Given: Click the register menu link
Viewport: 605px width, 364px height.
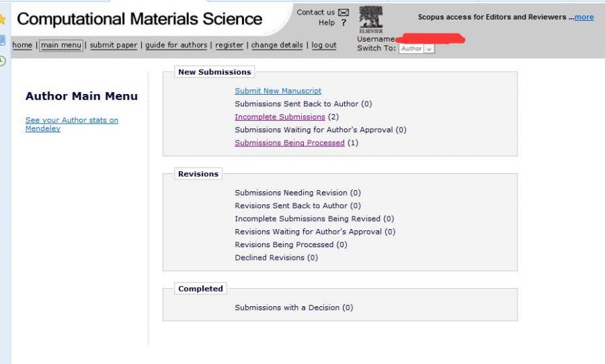Looking at the screenshot, I should 229,46.
